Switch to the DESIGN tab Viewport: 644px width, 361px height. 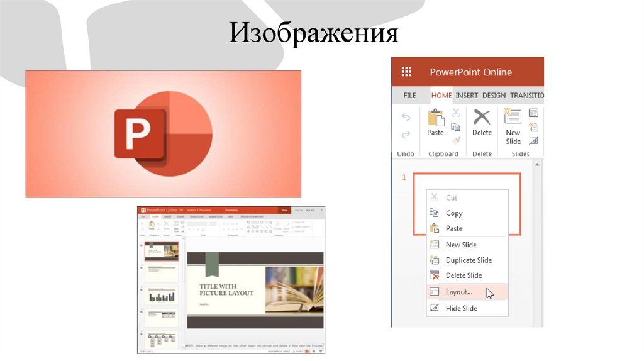[494, 95]
